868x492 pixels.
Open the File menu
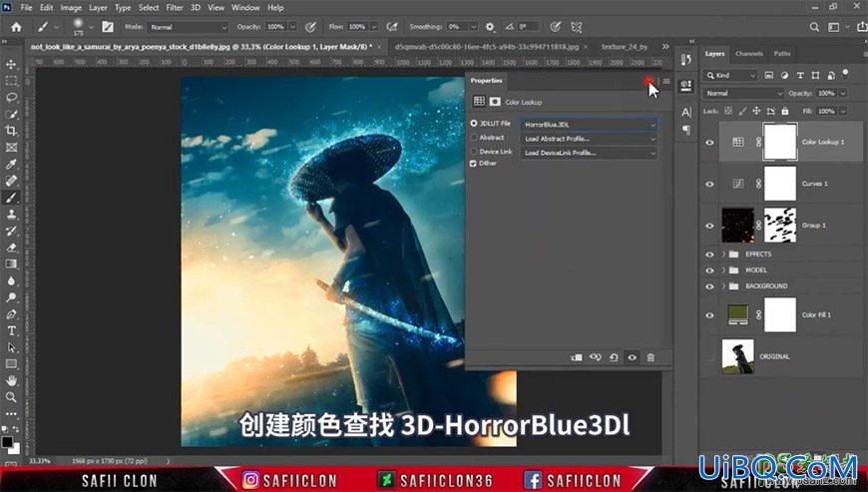(27, 8)
